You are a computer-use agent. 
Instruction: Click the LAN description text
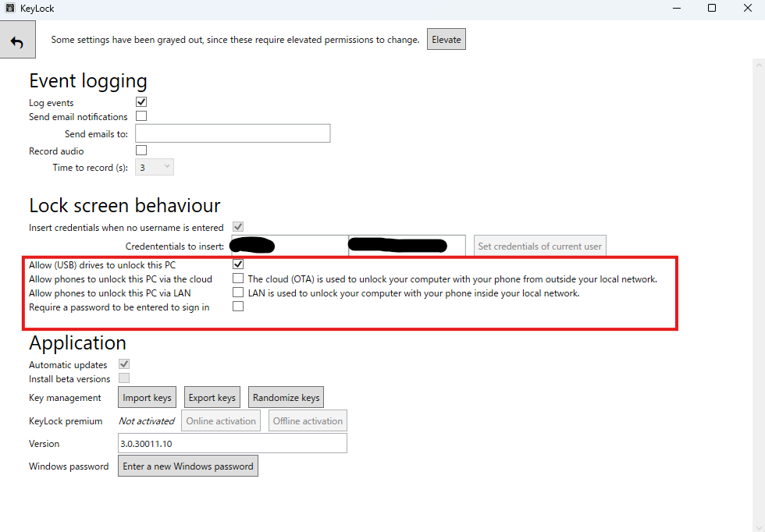pyautogui.click(x=414, y=293)
